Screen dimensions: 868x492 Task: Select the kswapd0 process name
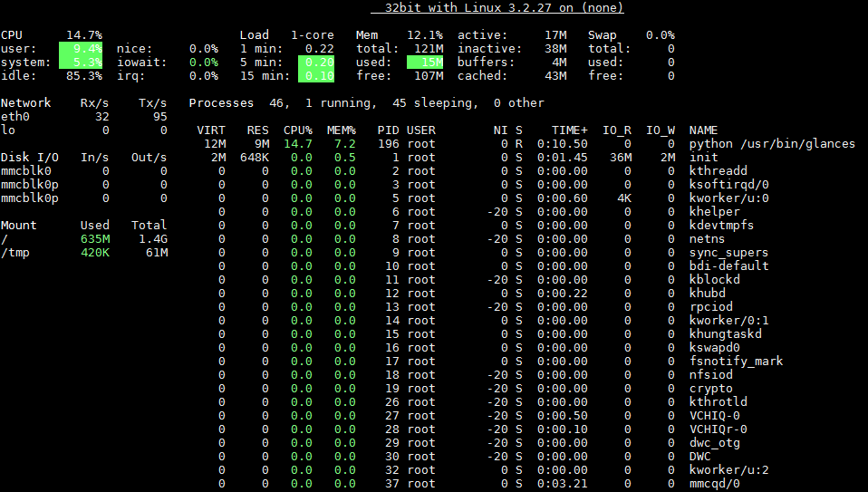pos(715,348)
